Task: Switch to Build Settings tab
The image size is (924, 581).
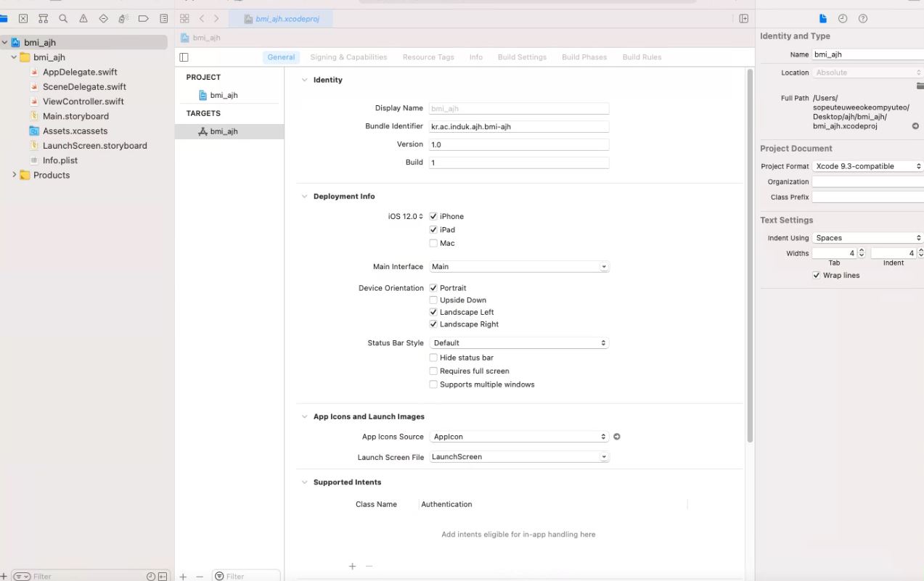Action: point(522,57)
